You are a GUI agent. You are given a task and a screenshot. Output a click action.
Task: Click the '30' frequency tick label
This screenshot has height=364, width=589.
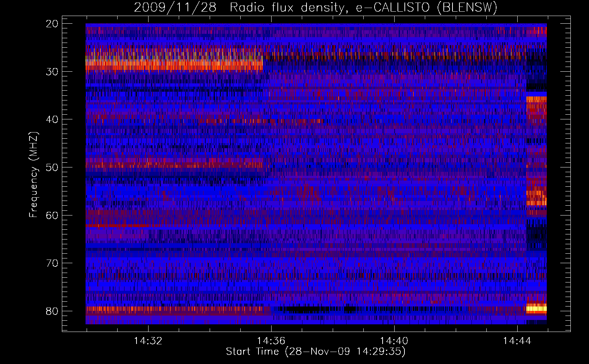(x=52, y=72)
